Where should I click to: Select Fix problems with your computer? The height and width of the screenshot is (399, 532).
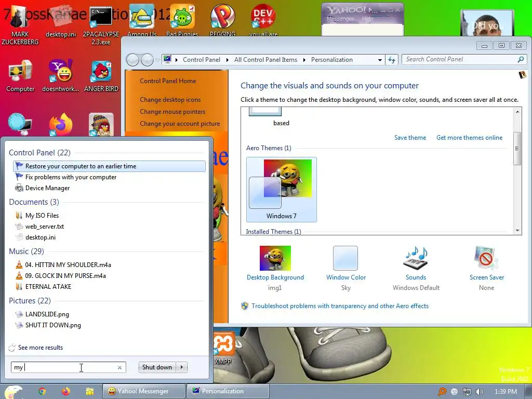click(x=109, y=177)
